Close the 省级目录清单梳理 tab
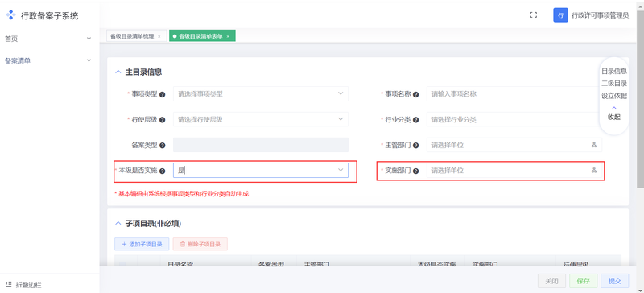 click(x=159, y=36)
